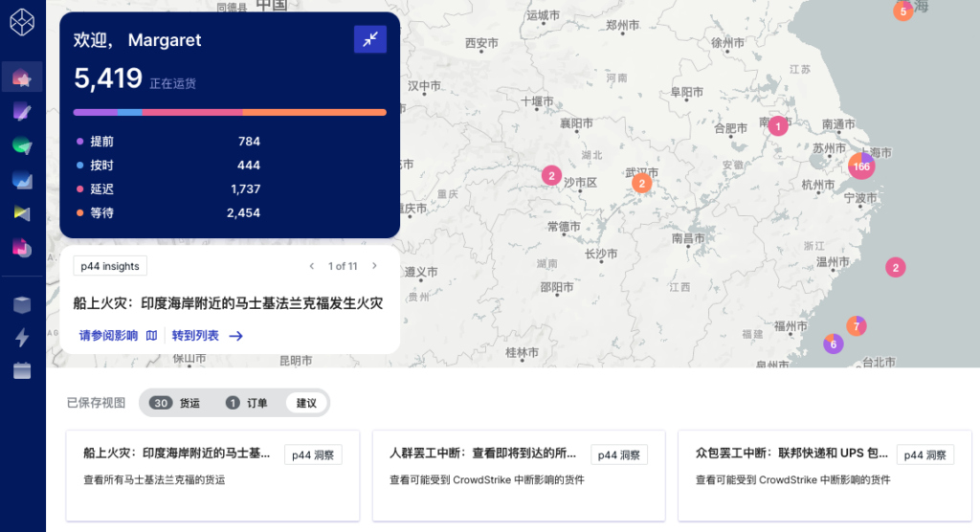Viewport: 980px width, 532px height.
Task: Click the green chat bubble sidebar icon
Action: tap(22, 146)
